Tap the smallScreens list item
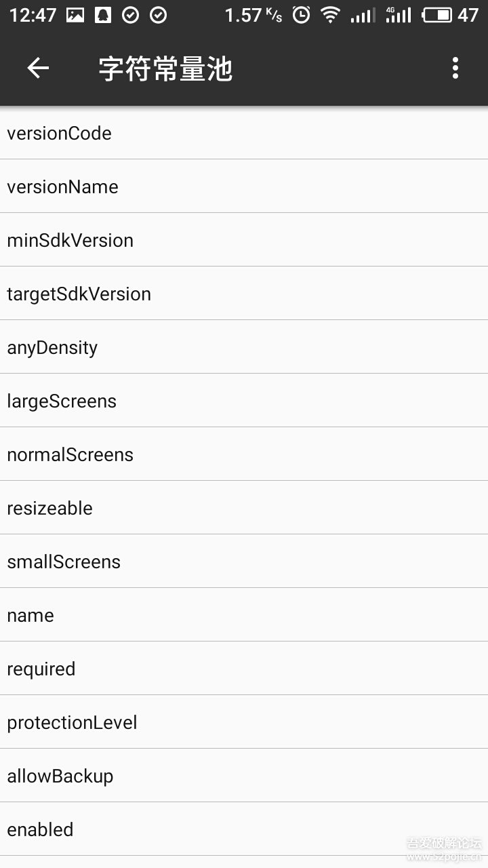This screenshot has height=868, width=488. click(244, 561)
